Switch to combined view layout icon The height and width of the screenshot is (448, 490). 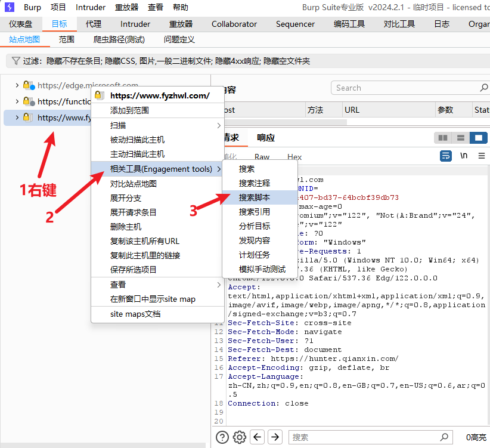point(479,138)
